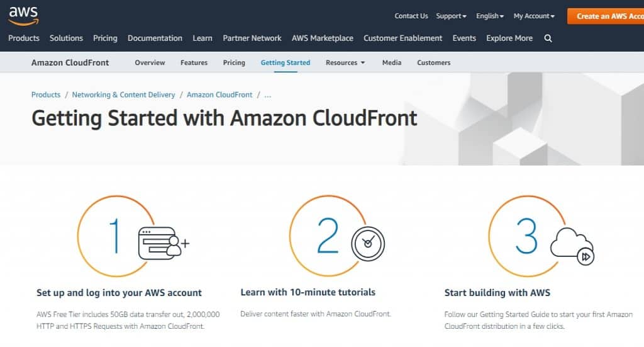Click the step 3 cloud fast-forward icon

pos(572,247)
